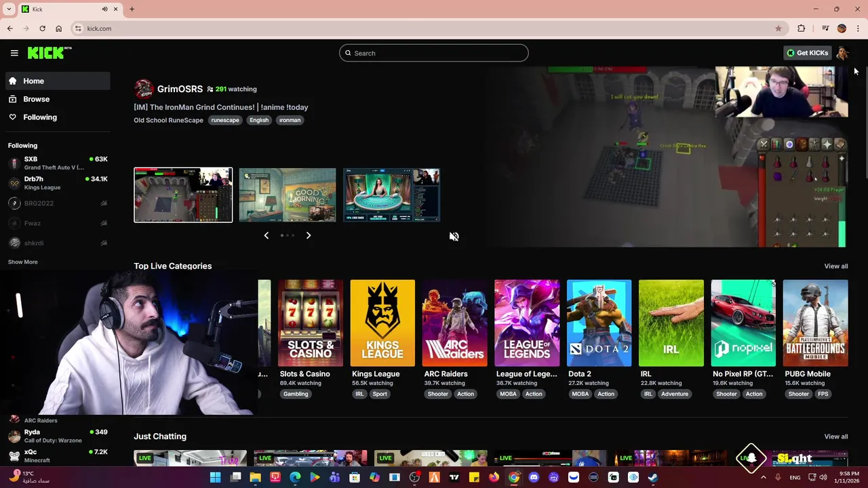Open Dota 2 category card
Screen dimensions: 868x488
(599, 323)
